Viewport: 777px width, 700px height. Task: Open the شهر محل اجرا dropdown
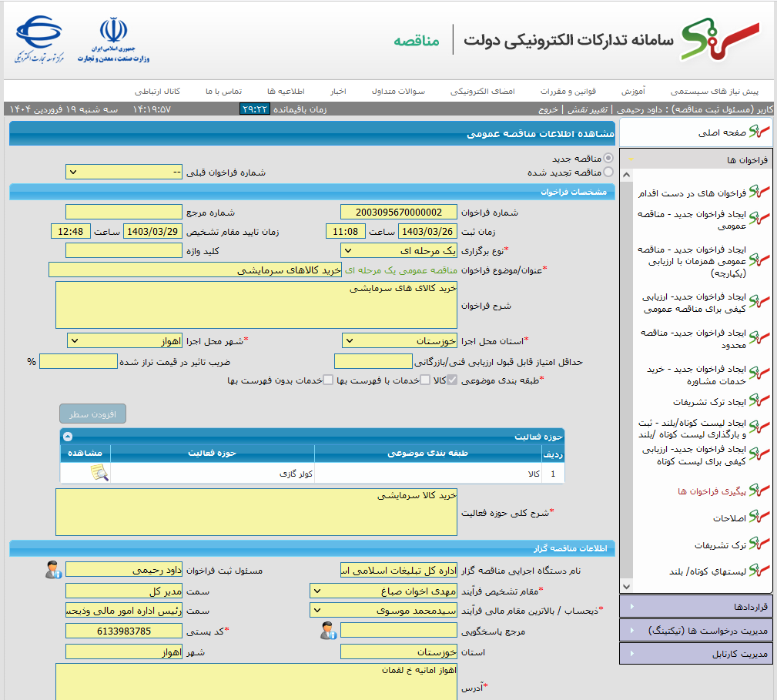(125, 341)
